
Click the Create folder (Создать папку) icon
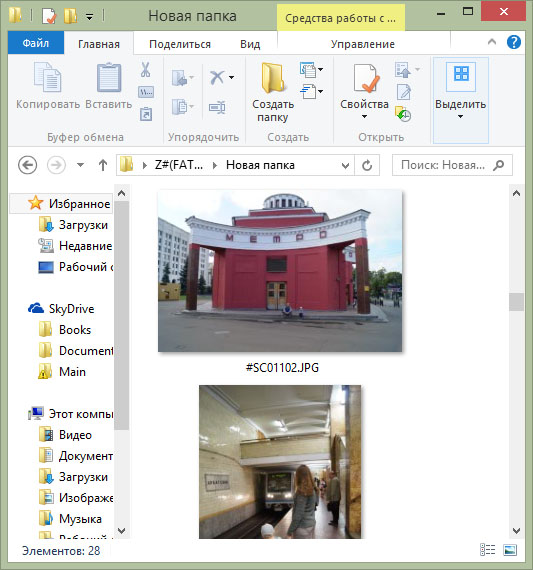coord(273,77)
